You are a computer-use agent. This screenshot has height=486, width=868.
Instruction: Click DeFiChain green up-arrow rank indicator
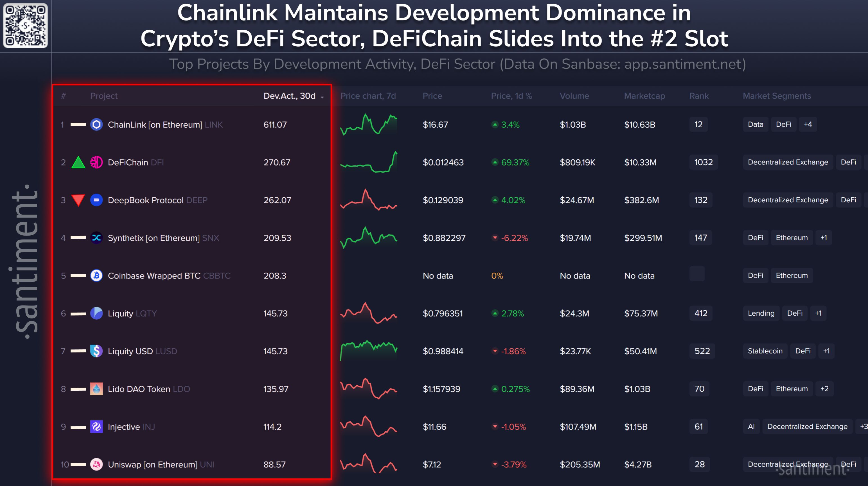coord(78,162)
